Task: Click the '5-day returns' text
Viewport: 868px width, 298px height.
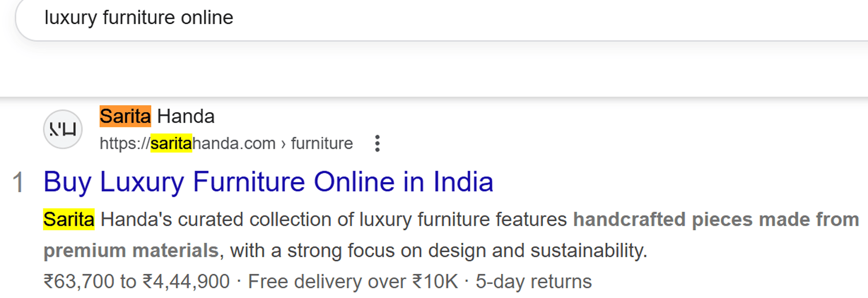Action: tap(534, 282)
